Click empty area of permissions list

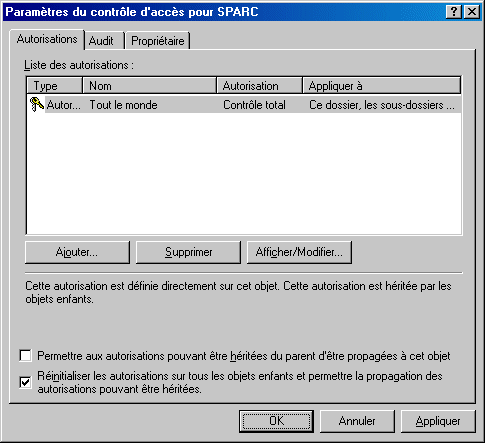pos(244,173)
